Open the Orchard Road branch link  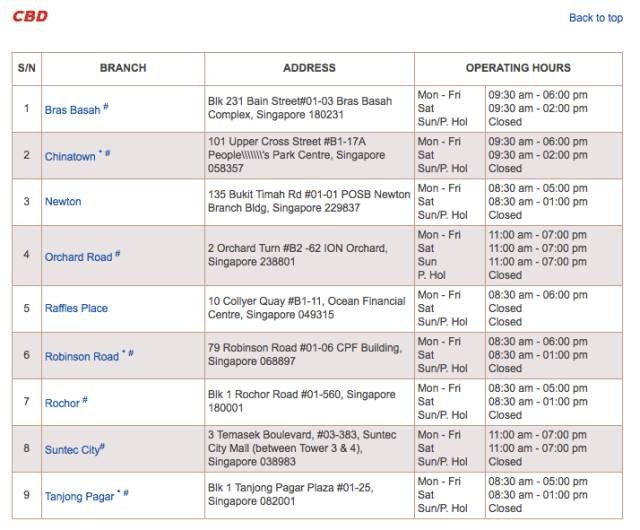pyautogui.click(x=78, y=257)
